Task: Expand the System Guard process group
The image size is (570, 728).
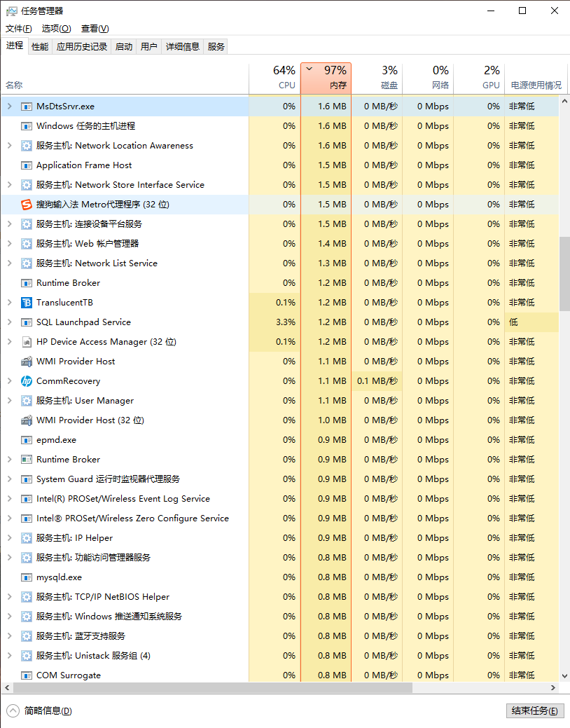Action: pyautogui.click(x=9, y=479)
